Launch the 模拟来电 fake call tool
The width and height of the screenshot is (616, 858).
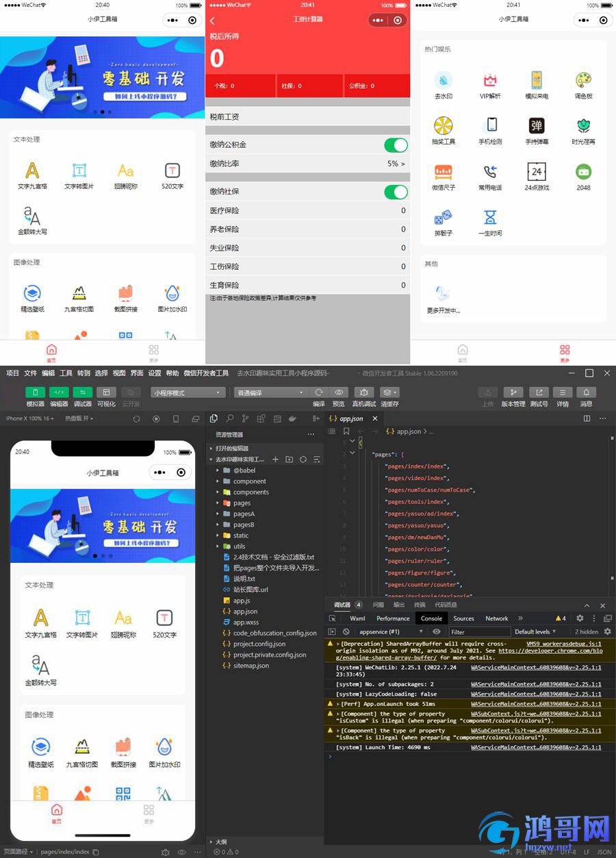coord(537,80)
